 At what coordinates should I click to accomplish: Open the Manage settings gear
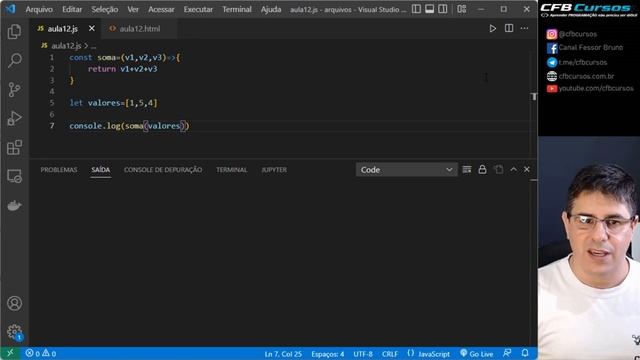click(x=14, y=331)
